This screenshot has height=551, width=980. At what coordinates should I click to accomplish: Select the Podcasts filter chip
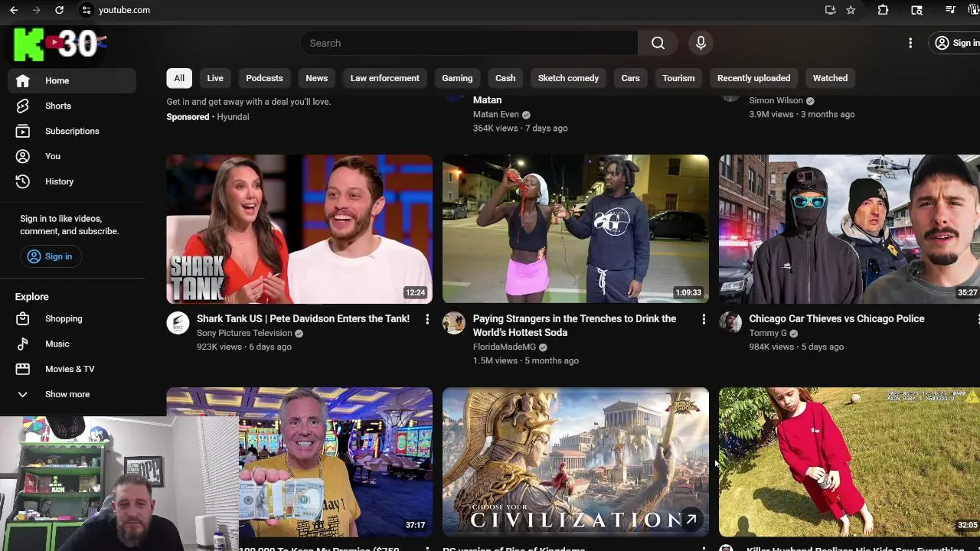[264, 78]
